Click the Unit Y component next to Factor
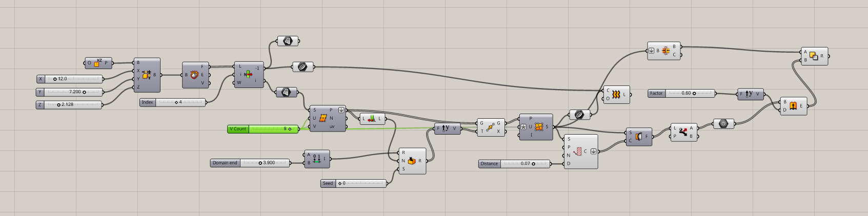Screen dimensions: 868x216 click(x=751, y=94)
